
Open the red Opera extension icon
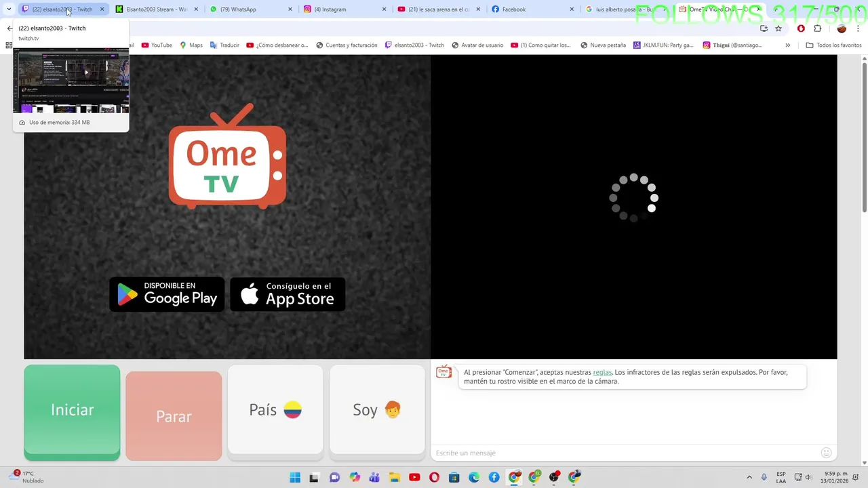tap(801, 28)
